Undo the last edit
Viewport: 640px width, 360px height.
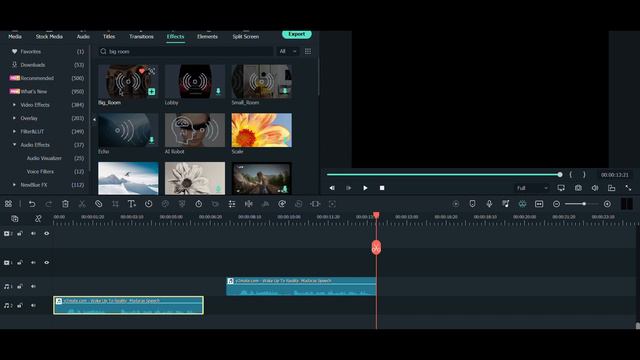pyautogui.click(x=32, y=204)
